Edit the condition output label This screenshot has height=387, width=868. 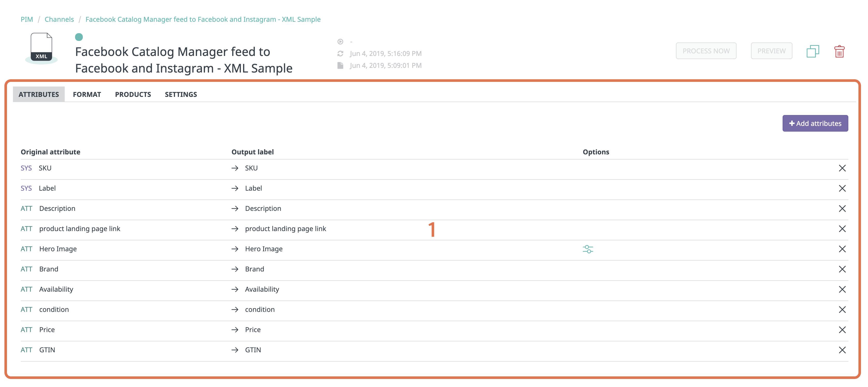click(x=260, y=309)
